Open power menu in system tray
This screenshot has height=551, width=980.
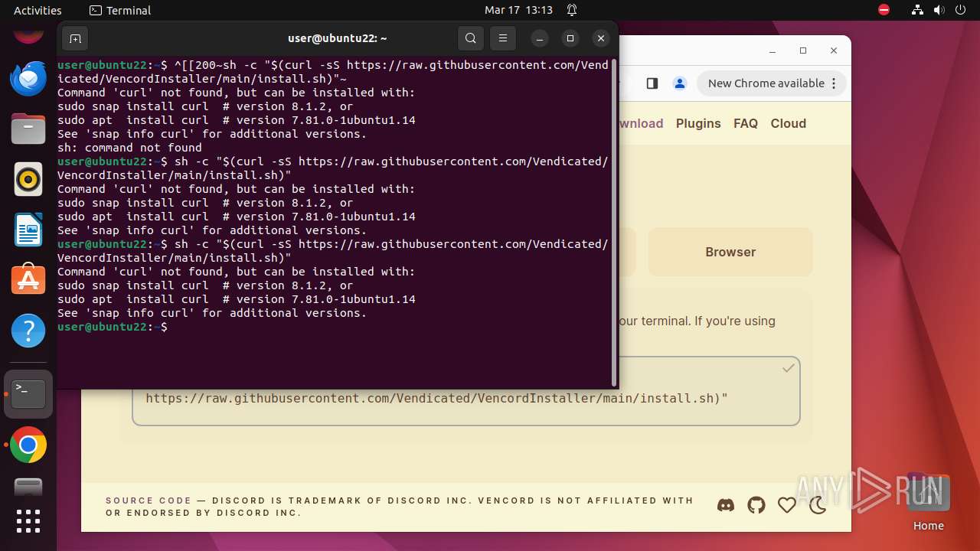pyautogui.click(x=961, y=10)
